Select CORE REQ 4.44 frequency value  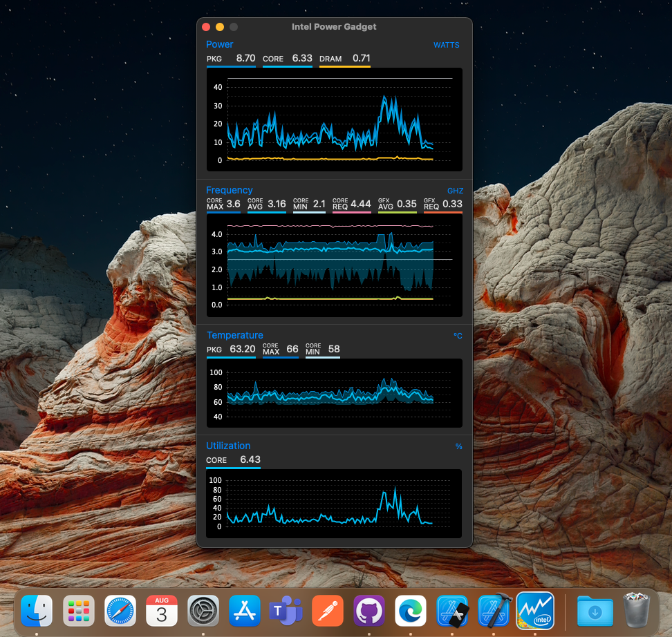[351, 205]
